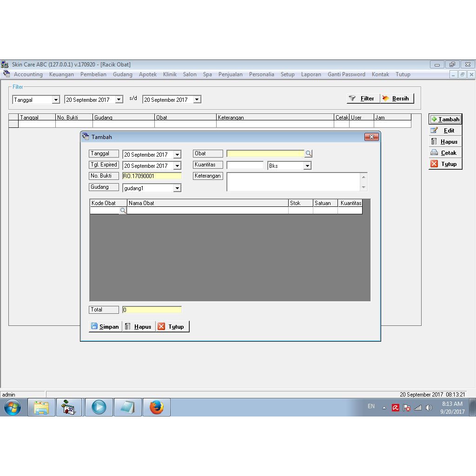Click the Hapus trash icon in the dialog
Image resolution: width=476 pixels, height=476 pixels.
(126, 326)
